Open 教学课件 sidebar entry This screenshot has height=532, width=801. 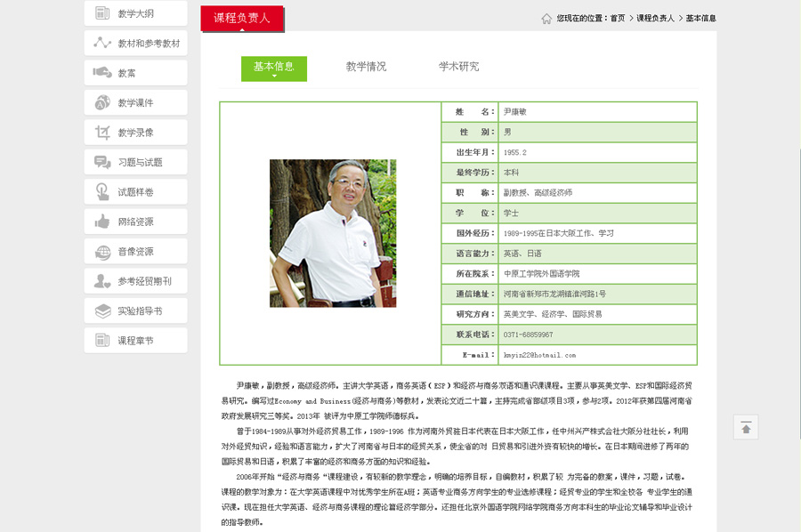point(136,102)
